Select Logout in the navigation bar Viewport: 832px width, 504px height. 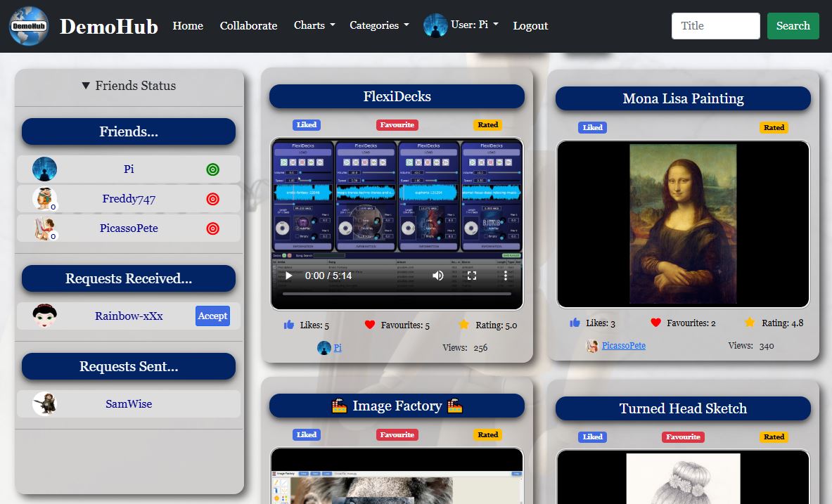(530, 25)
